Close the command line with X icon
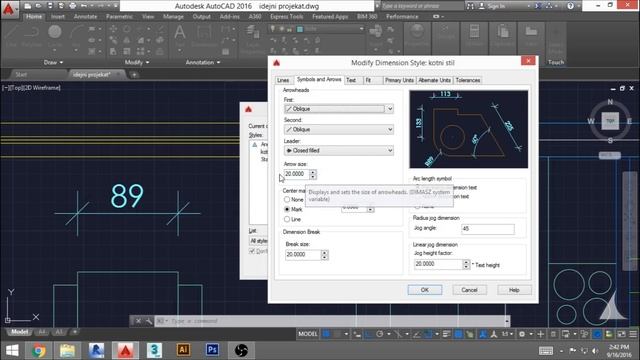 coord(138,321)
